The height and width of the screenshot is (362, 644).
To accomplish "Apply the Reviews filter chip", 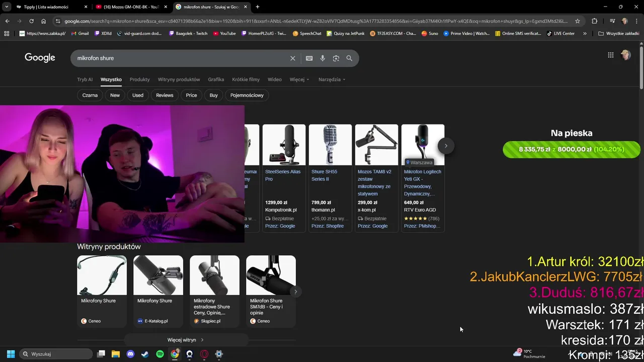I will click(x=165, y=95).
